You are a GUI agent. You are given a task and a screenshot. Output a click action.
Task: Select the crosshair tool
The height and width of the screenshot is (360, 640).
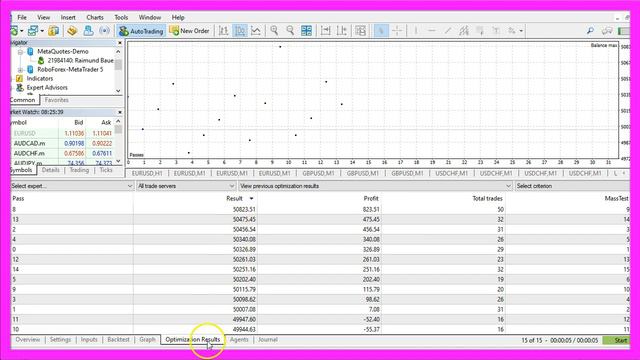[x=397, y=31]
